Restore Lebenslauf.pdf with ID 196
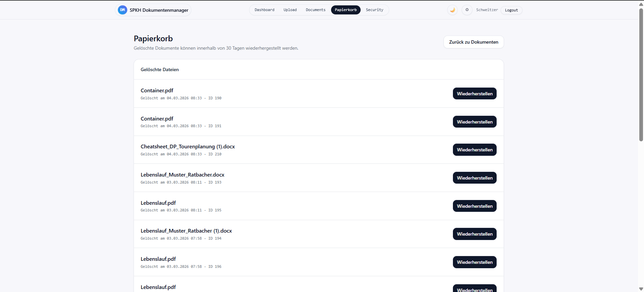644x292 pixels. pos(474,262)
